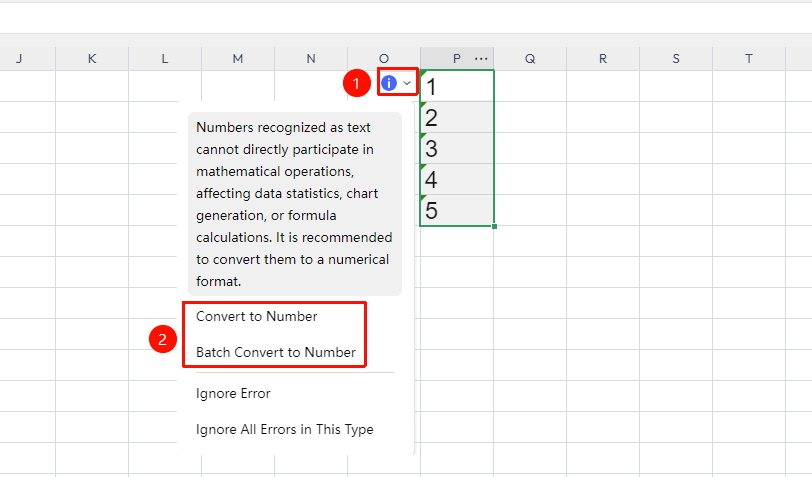
Task: Click cell containing 4 in column P
Action: pos(457,179)
